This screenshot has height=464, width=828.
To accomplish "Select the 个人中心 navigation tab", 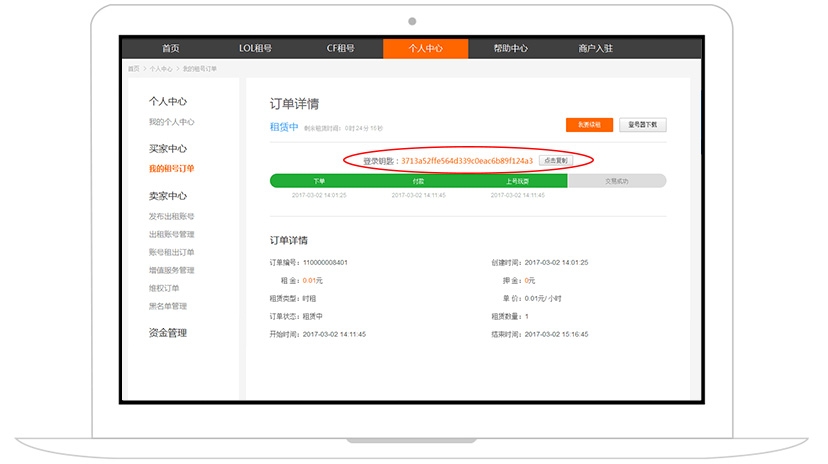I will click(x=425, y=48).
